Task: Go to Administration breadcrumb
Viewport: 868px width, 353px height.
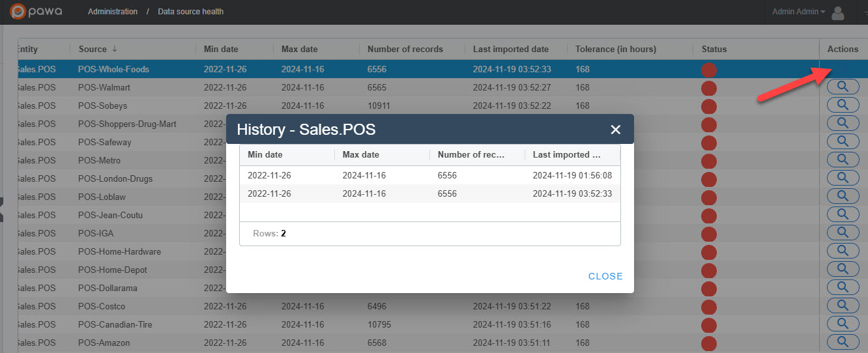Action: [x=113, y=12]
